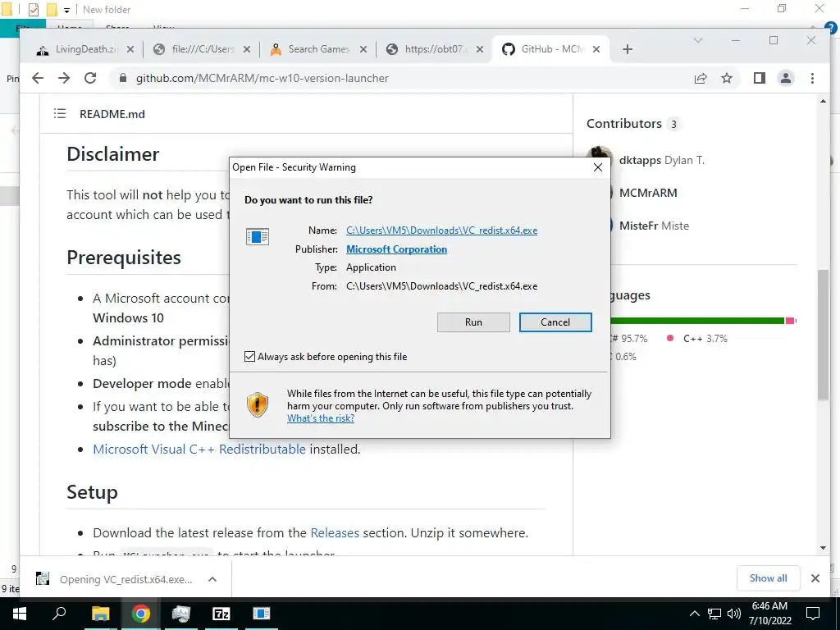Expand VC_redist download item options chevron
Viewport: 840px width, 630px height.
pos(212,579)
